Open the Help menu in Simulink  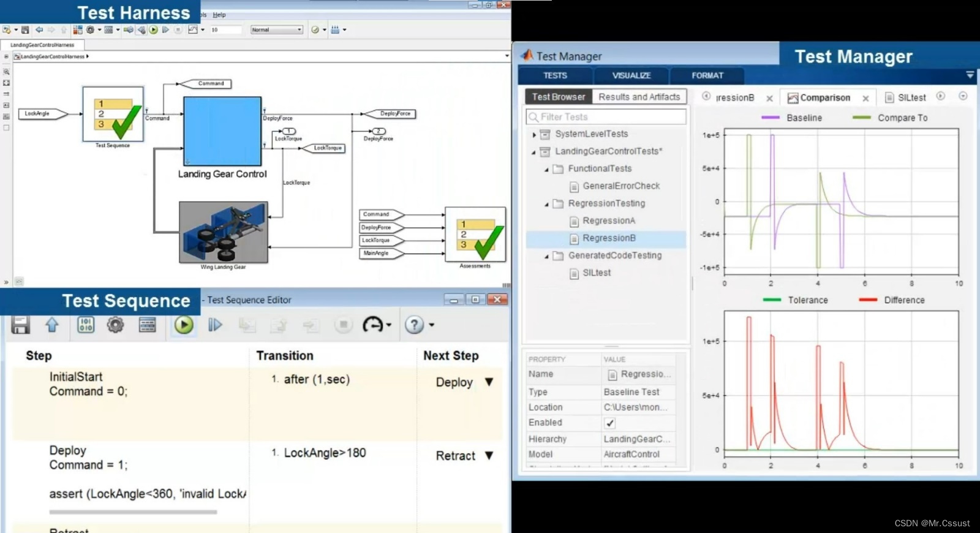(219, 15)
